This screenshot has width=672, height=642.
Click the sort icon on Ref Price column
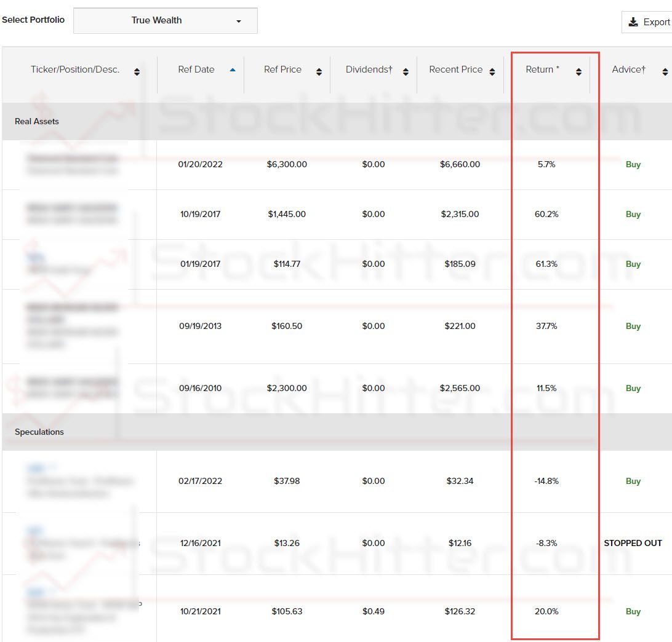point(319,71)
